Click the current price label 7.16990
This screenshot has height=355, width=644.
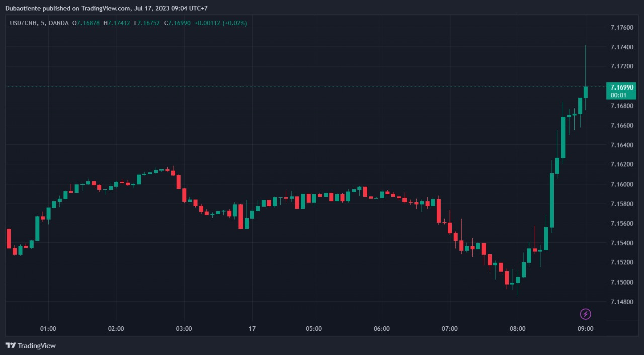pos(621,87)
